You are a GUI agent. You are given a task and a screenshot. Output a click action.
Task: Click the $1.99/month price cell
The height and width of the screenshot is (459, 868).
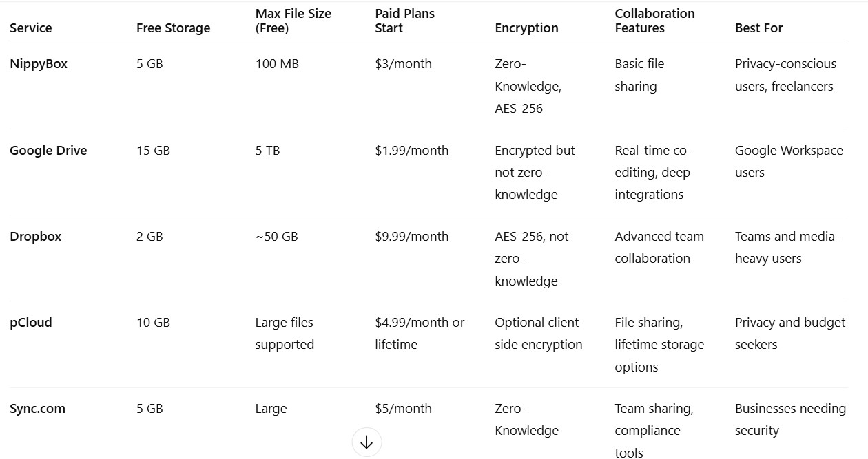coord(412,150)
